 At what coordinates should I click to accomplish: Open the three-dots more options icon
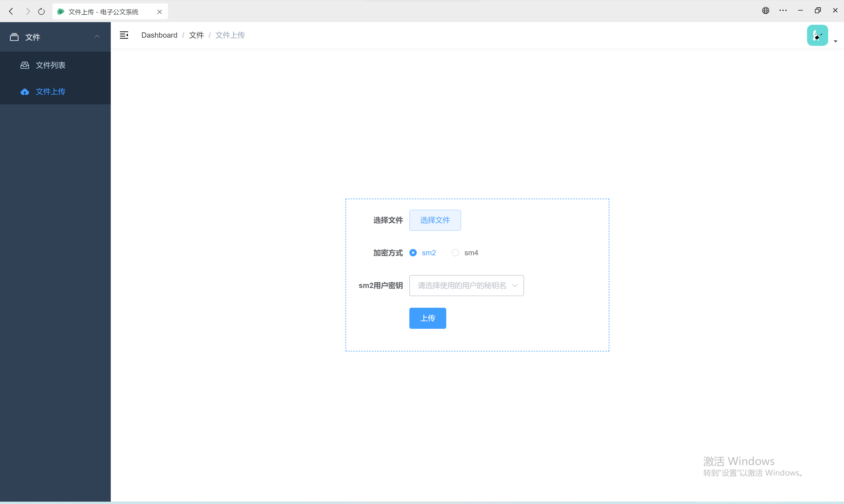click(x=783, y=11)
